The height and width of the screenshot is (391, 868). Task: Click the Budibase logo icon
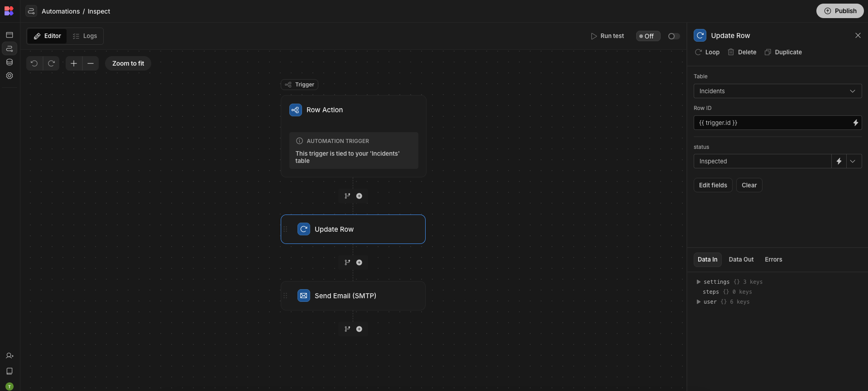[x=9, y=11]
